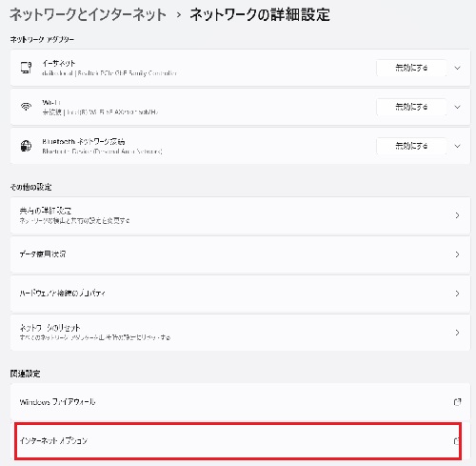Viewport: 476px width, 466px height.
Task: Expand the Bluetooth network adapter chevron
Action: click(x=457, y=146)
